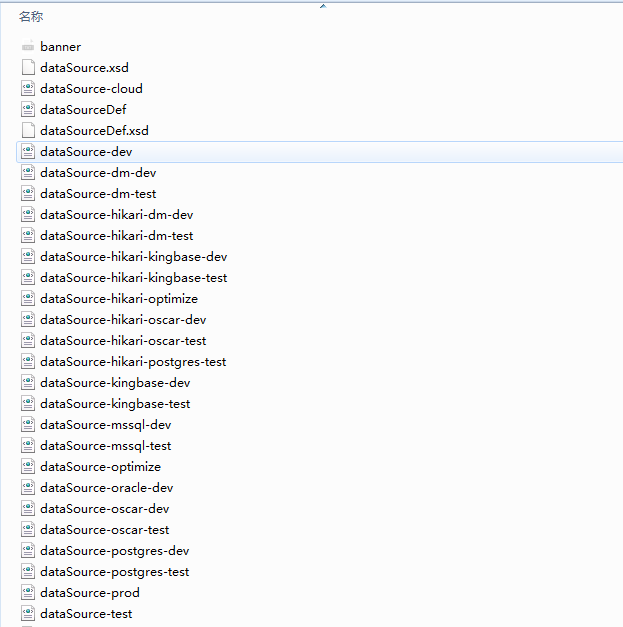This screenshot has width=623, height=627.
Task: Click the banner file icon
Action: (28, 47)
